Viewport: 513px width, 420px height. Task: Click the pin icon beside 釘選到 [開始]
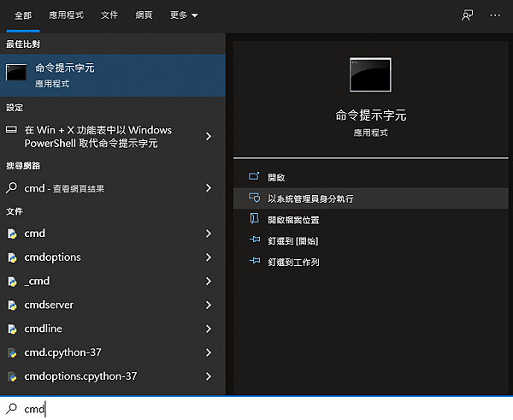click(x=255, y=240)
